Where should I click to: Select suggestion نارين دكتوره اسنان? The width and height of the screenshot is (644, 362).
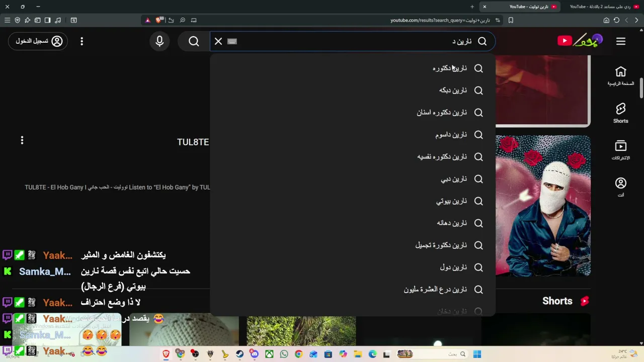pyautogui.click(x=353, y=113)
